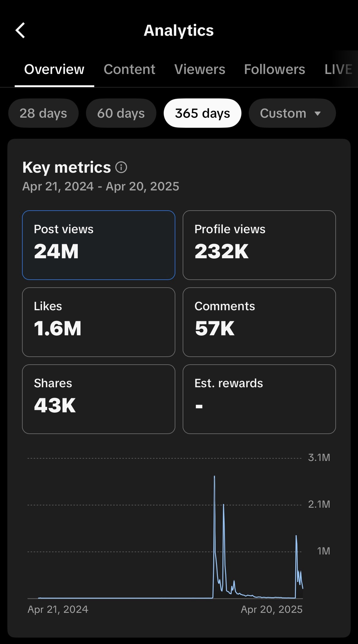Open the Custom date range dropdown

pos(292,113)
